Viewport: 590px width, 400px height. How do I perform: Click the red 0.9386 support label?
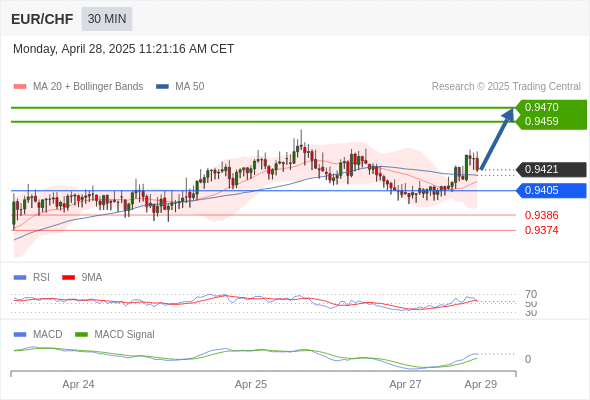point(541,215)
